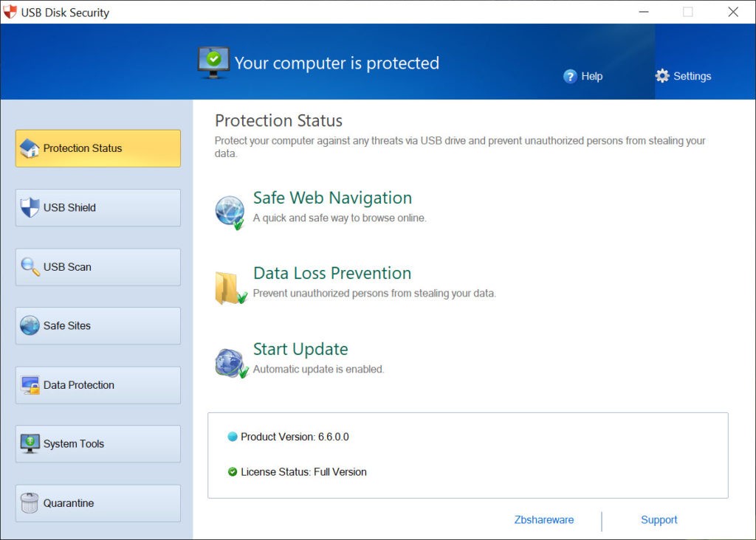This screenshot has height=540, width=756.
Task: Open the Support link
Action: click(x=658, y=519)
